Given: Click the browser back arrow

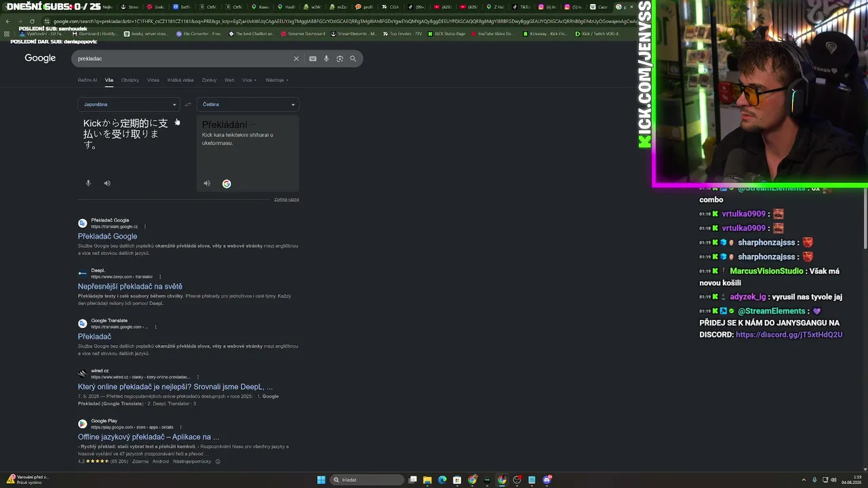Looking at the screenshot, I should pyautogui.click(x=7, y=21).
